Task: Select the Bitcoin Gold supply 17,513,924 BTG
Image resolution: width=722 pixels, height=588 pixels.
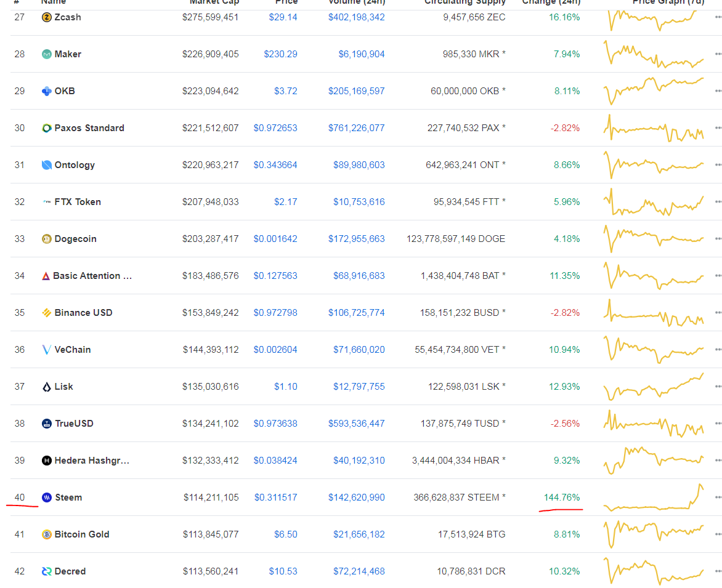Action: (471, 534)
